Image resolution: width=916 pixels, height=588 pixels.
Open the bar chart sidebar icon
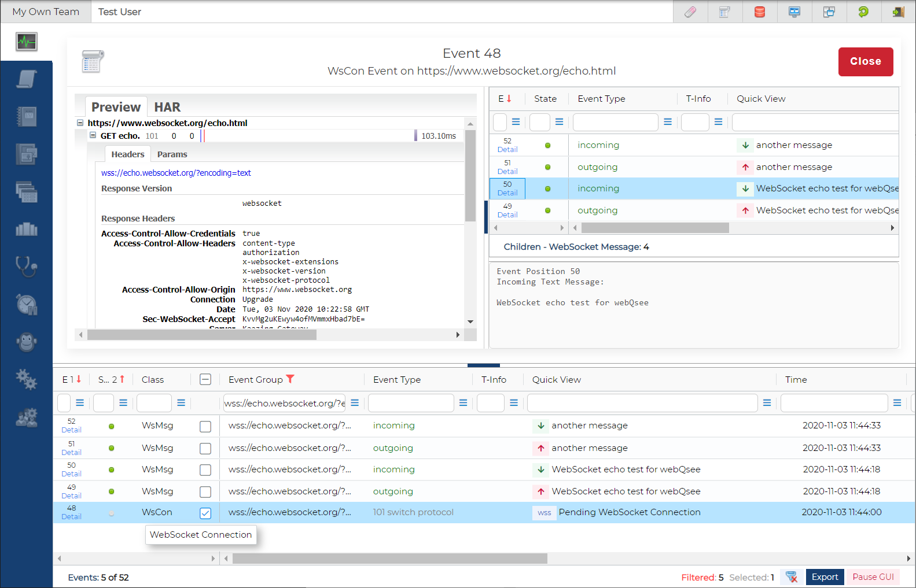click(x=27, y=230)
